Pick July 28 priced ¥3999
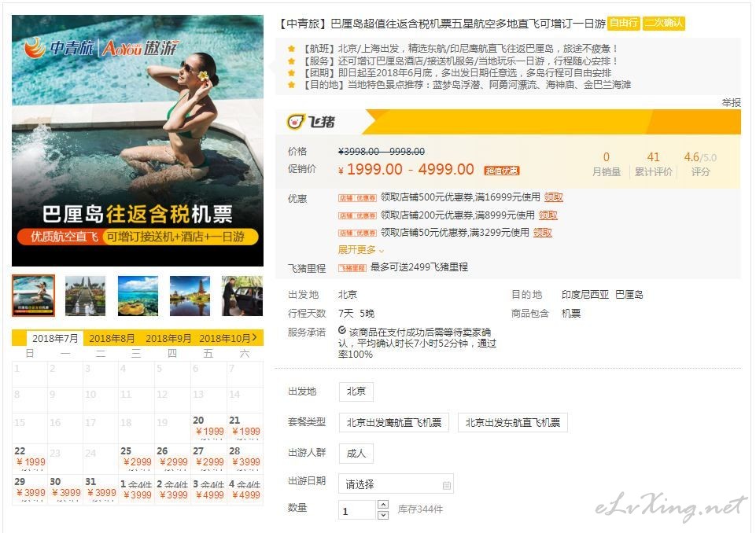The image size is (756, 533). tap(245, 458)
